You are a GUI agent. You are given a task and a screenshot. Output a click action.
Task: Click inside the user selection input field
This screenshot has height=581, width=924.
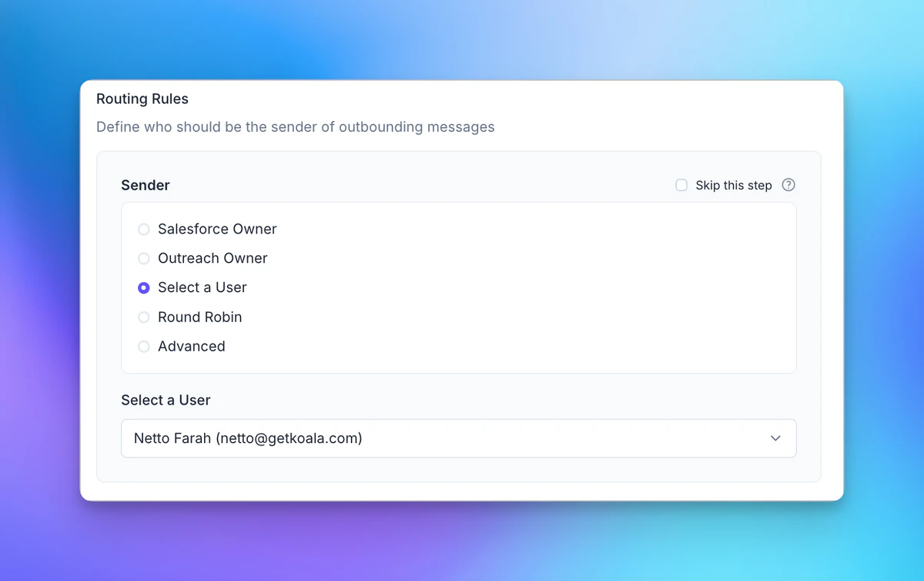(459, 438)
